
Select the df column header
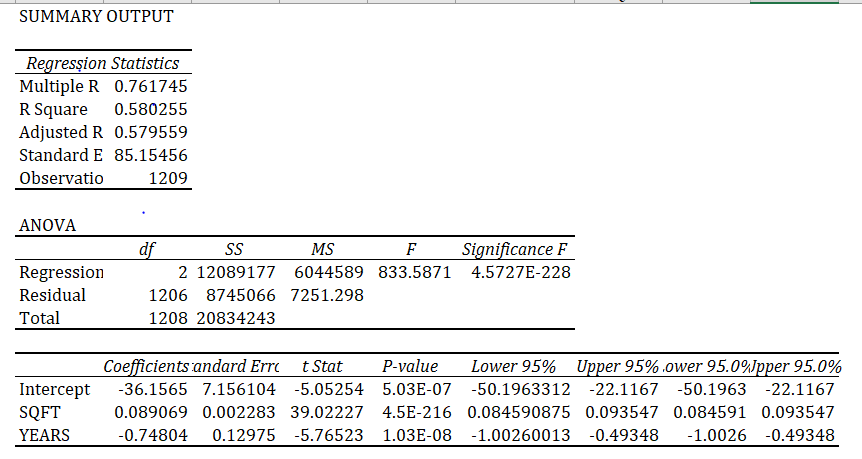click(146, 250)
